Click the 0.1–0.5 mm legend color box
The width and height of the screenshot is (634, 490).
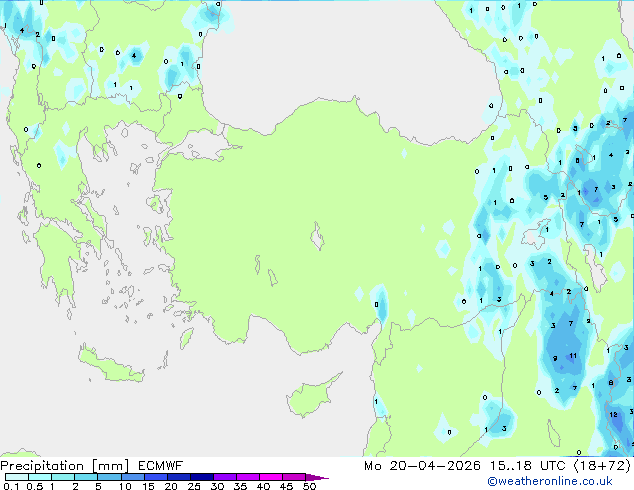coord(17,477)
